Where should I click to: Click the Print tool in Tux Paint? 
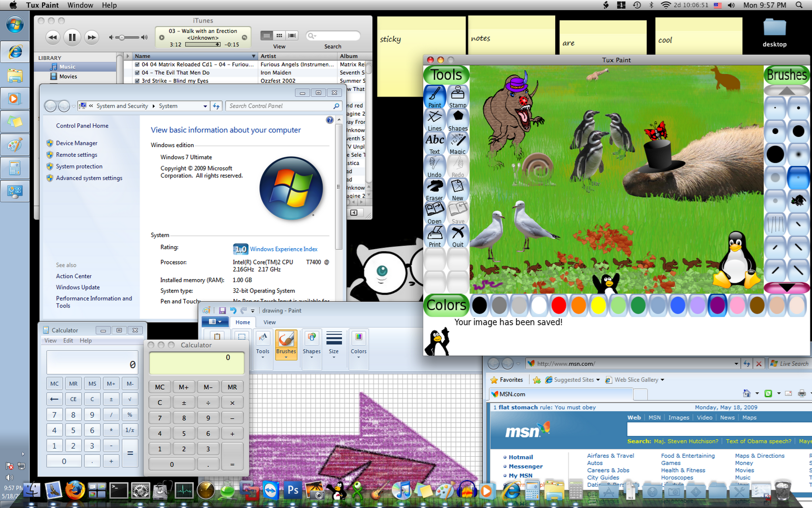[x=435, y=237]
